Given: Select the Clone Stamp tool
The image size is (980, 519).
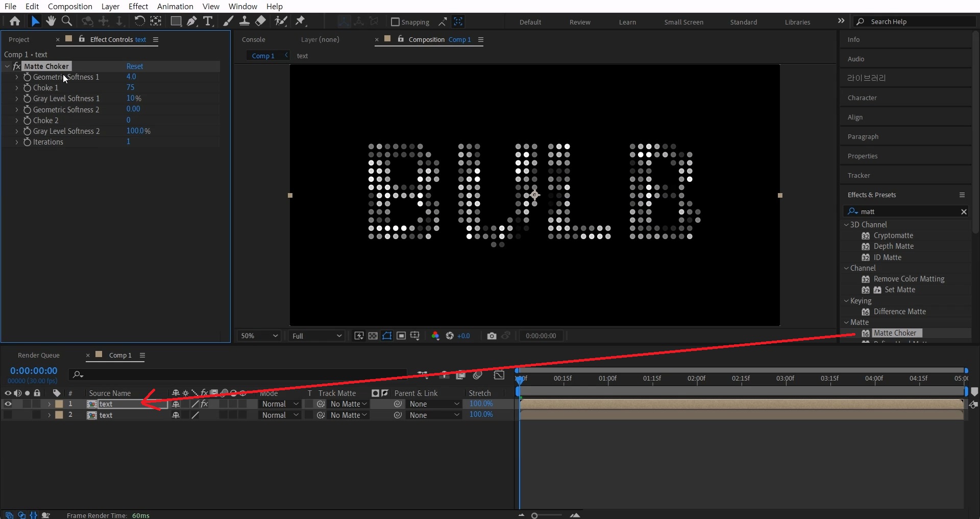Looking at the screenshot, I should (244, 21).
